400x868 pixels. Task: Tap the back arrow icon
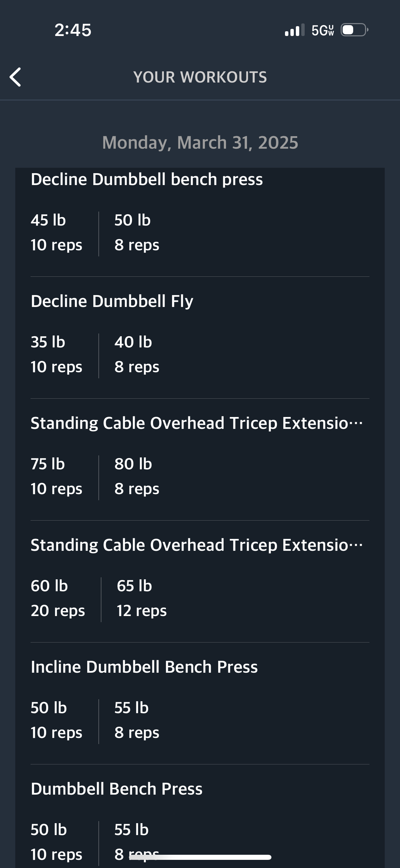tap(16, 77)
